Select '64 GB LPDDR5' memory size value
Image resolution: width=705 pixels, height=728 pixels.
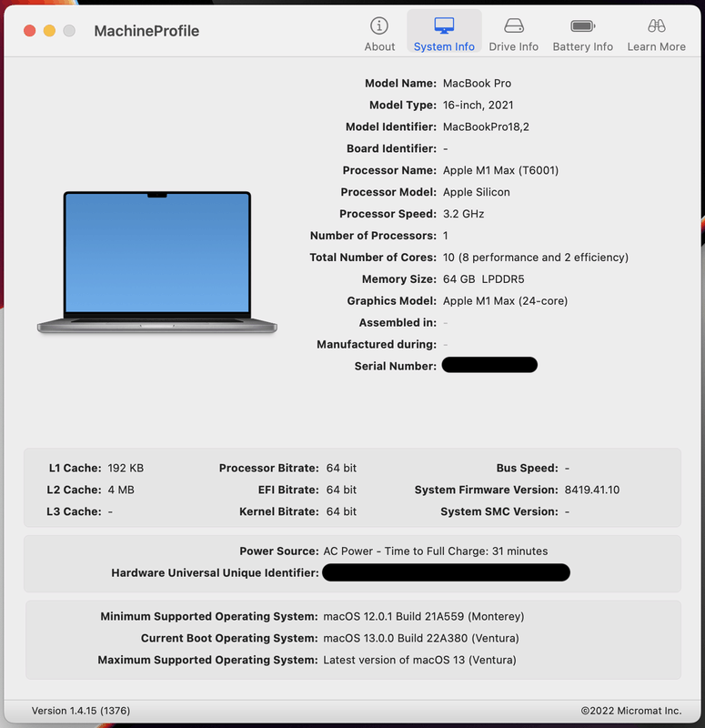click(484, 279)
